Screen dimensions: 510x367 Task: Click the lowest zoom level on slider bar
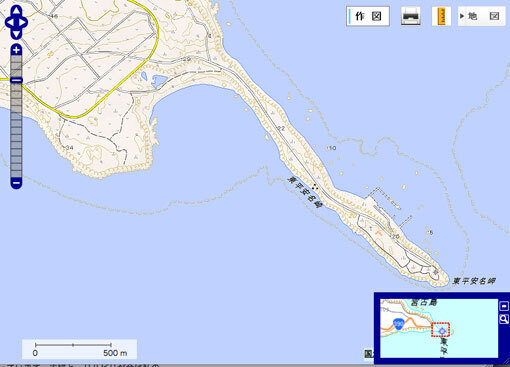pos(16,174)
